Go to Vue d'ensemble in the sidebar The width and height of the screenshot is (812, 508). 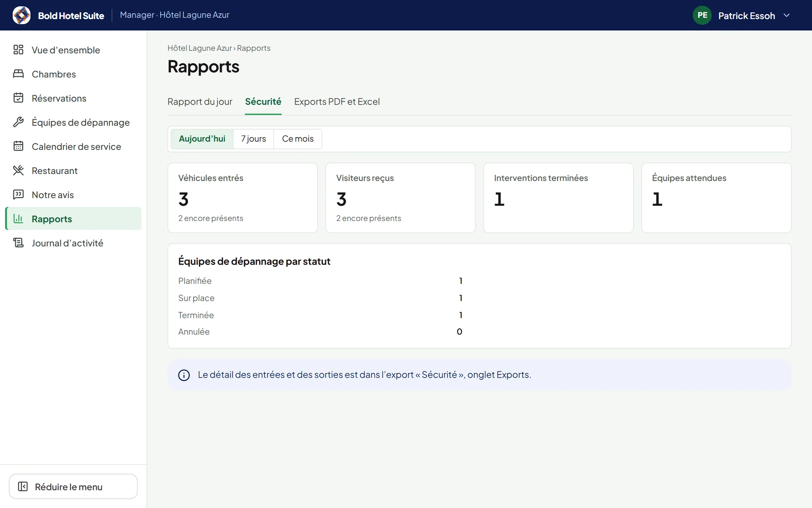click(73, 50)
